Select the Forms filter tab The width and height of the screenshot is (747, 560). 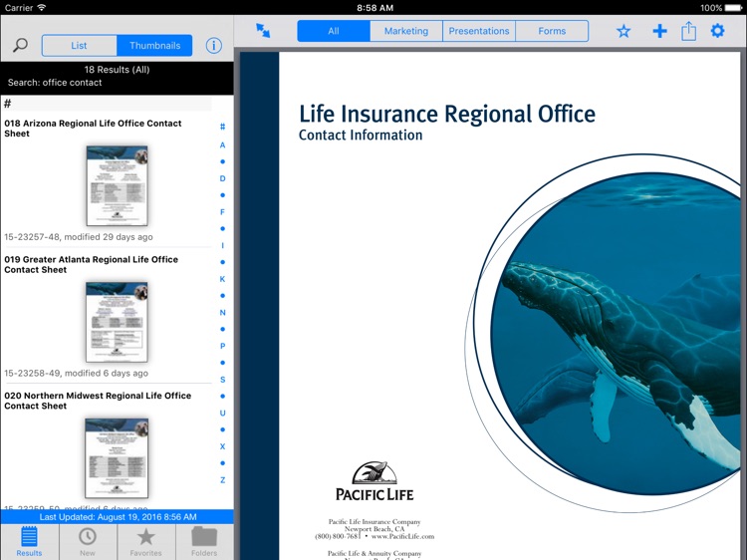552,31
